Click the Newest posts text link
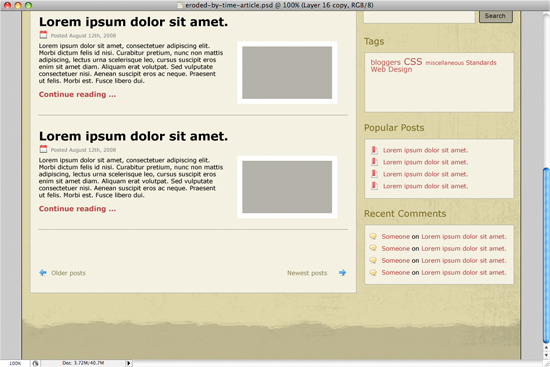The width and height of the screenshot is (550, 367). coord(307,273)
